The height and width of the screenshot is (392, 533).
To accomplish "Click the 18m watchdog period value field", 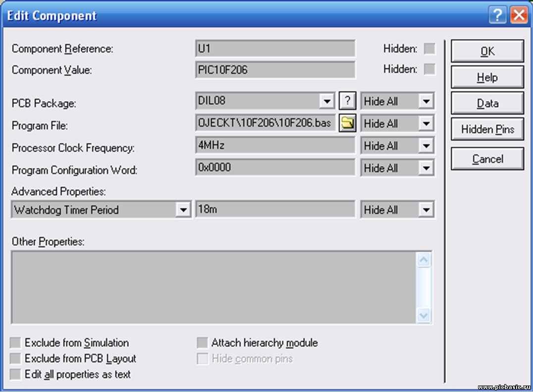I will click(x=275, y=209).
